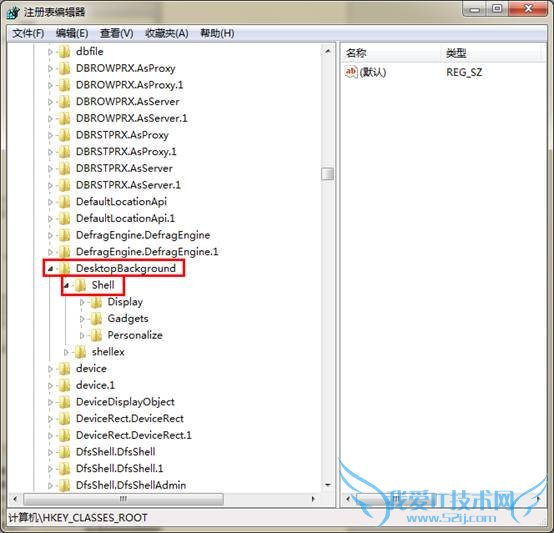Open the 收藏夹(A) favorites menu
The width and height of the screenshot is (554, 533).
pyautogui.click(x=166, y=34)
